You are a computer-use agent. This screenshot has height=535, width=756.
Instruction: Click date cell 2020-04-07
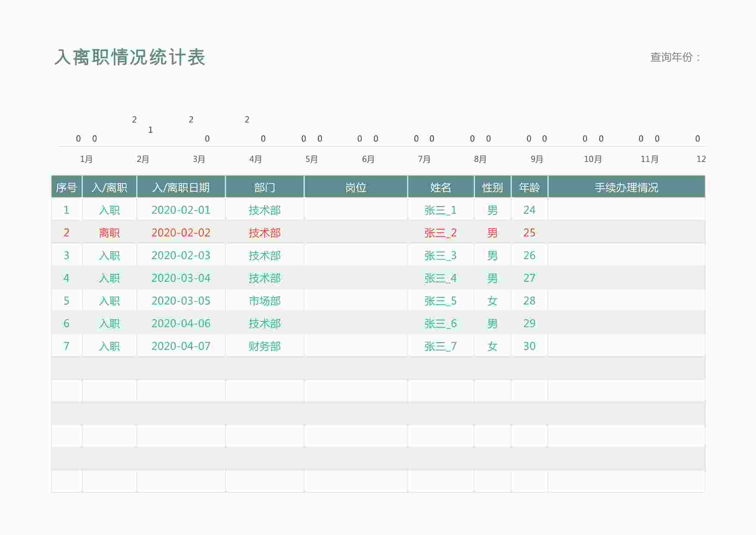click(181, 346)
